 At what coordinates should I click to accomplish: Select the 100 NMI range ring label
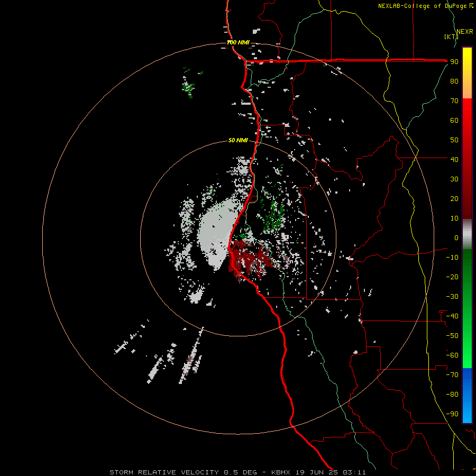pyautogui.click(x=238, y=42)
